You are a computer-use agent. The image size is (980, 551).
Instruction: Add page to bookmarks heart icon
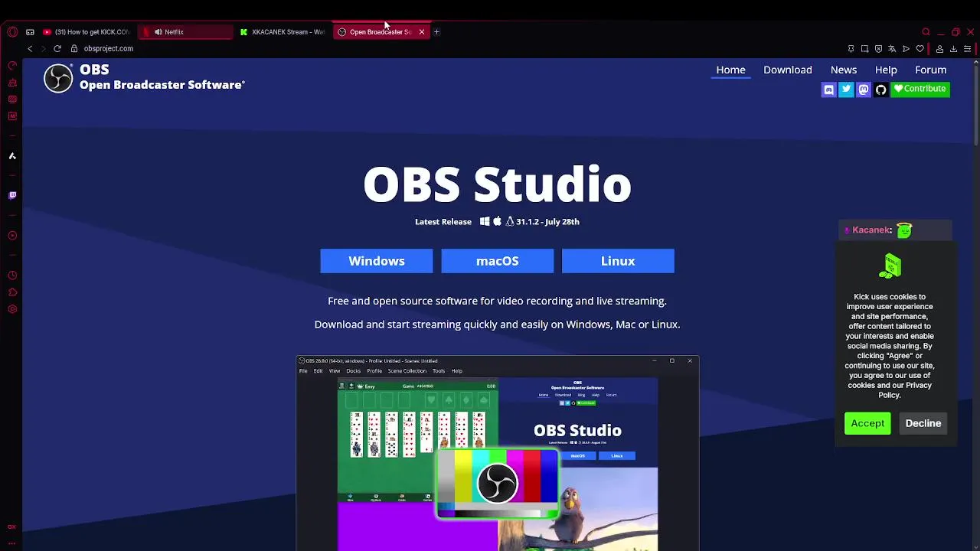point(920,49)
